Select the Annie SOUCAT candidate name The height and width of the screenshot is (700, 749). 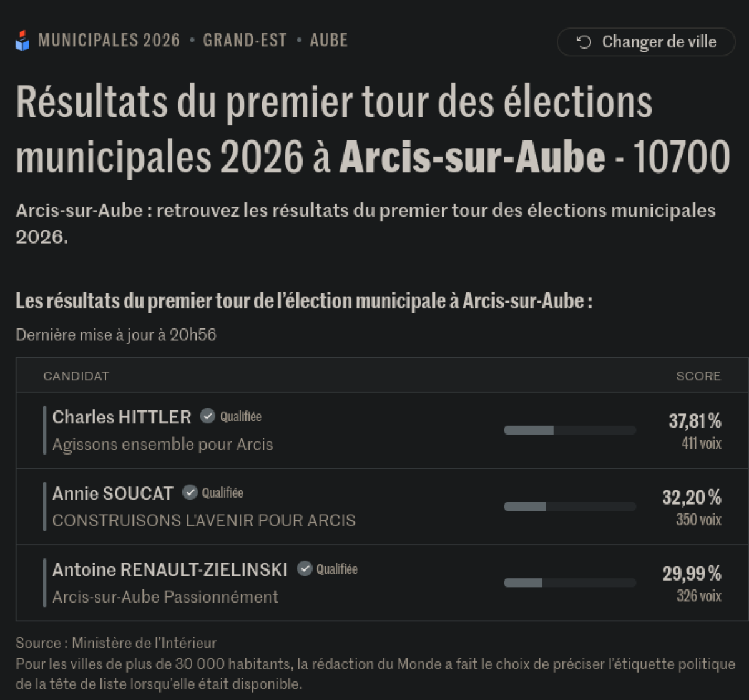pyautogui.click(x=113, y=493)
